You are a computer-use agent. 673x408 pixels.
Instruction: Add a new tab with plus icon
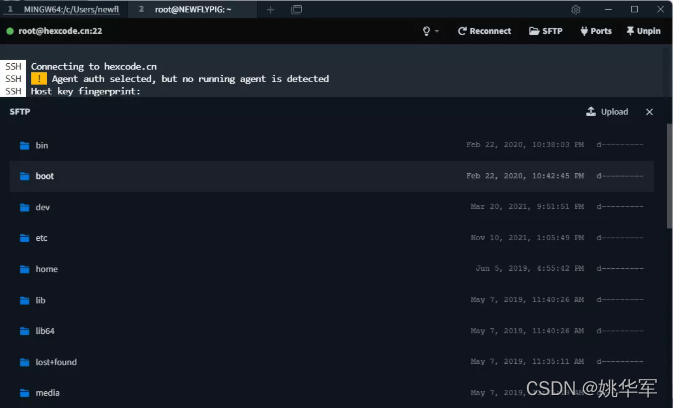coord(270,9)
